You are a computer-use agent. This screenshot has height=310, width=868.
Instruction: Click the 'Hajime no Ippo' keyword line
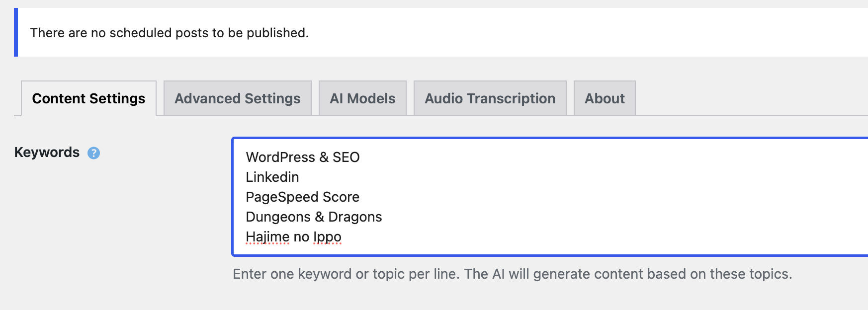pyautogui.click(x=293, y=236)
